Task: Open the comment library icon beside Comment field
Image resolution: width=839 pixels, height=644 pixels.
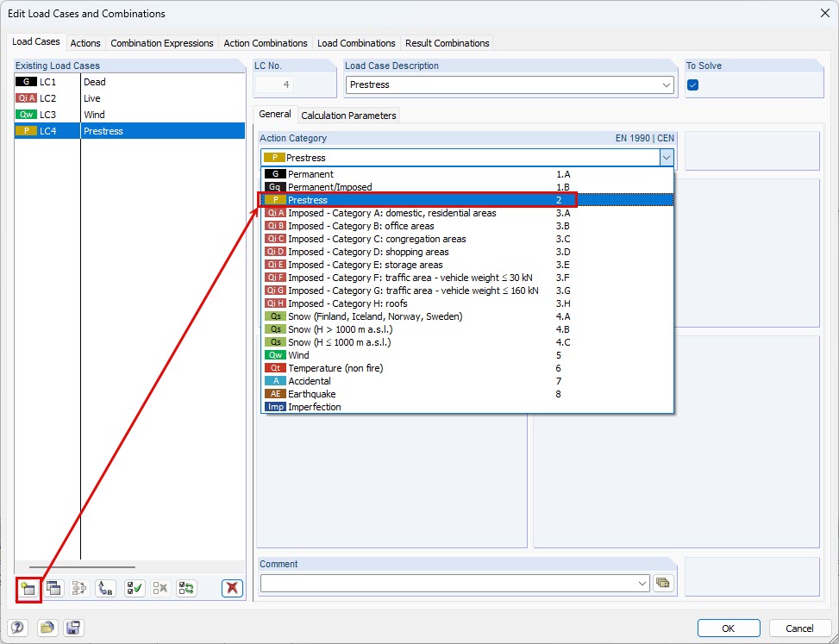Action: click(663, 583)
